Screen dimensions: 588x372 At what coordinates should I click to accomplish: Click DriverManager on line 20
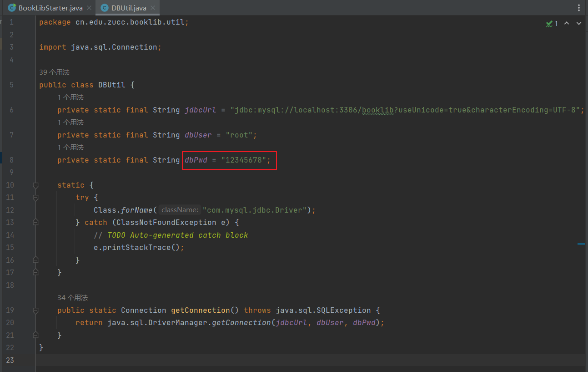(180, 322)
